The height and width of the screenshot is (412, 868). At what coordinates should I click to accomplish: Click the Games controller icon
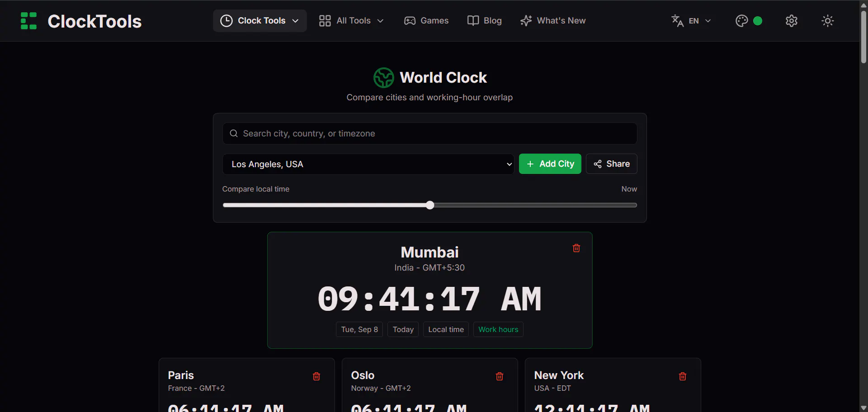[410, 21]
